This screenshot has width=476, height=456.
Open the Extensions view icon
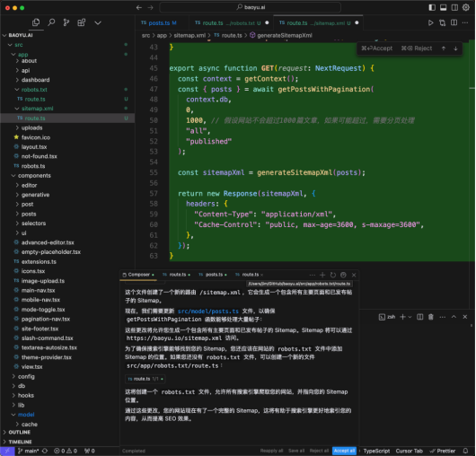[x=82, y=22]
